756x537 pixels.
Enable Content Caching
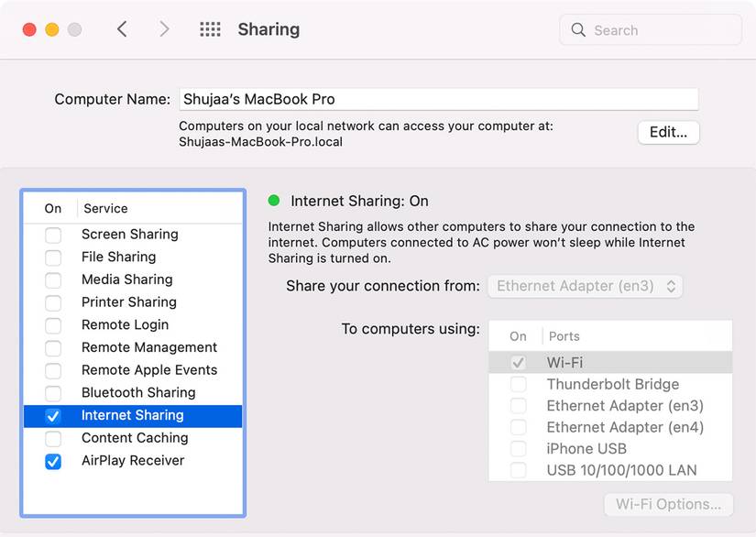click(52, 438)
